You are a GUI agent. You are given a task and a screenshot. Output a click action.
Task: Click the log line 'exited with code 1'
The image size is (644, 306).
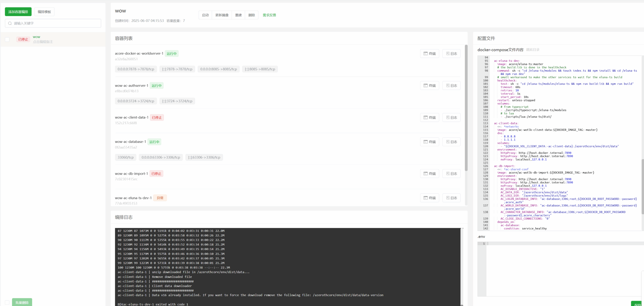[x=153, y=304]
